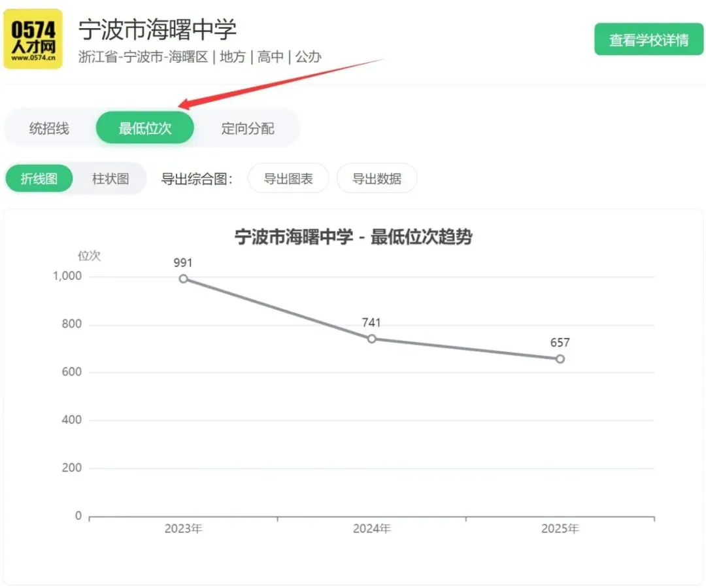
Task: Open the 定向分配 tab
Action: [x=248, y=128]
